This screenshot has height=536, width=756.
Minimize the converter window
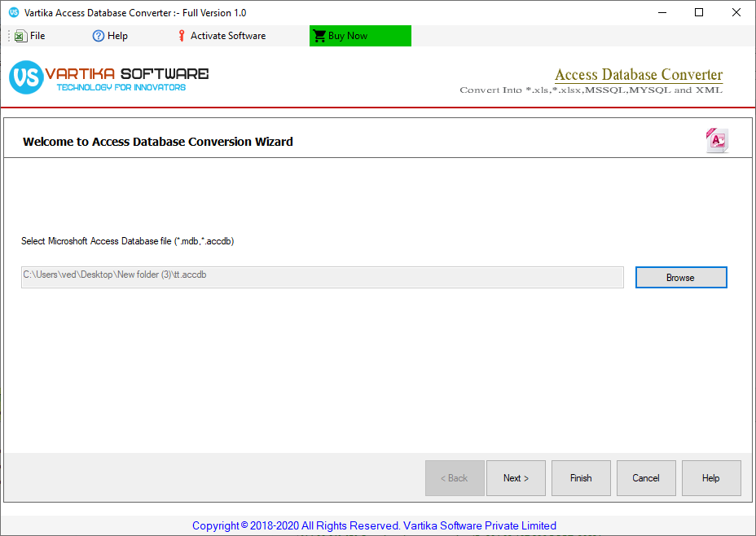tap(662, 12)
